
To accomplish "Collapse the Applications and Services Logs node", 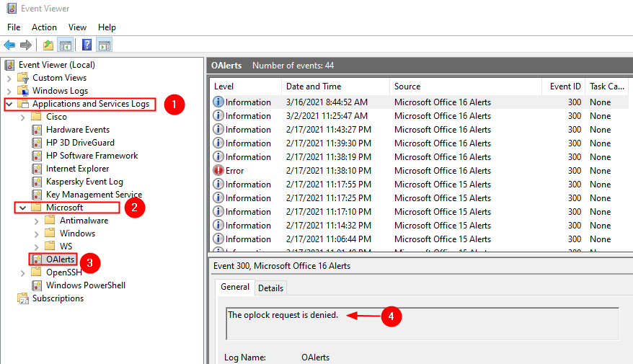I will [9, 104].
